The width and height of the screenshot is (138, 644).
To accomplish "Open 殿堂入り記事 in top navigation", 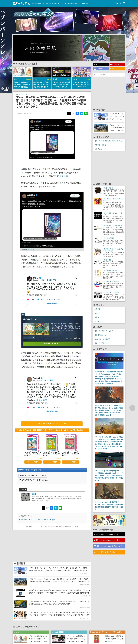I will (x=36, y=4).
